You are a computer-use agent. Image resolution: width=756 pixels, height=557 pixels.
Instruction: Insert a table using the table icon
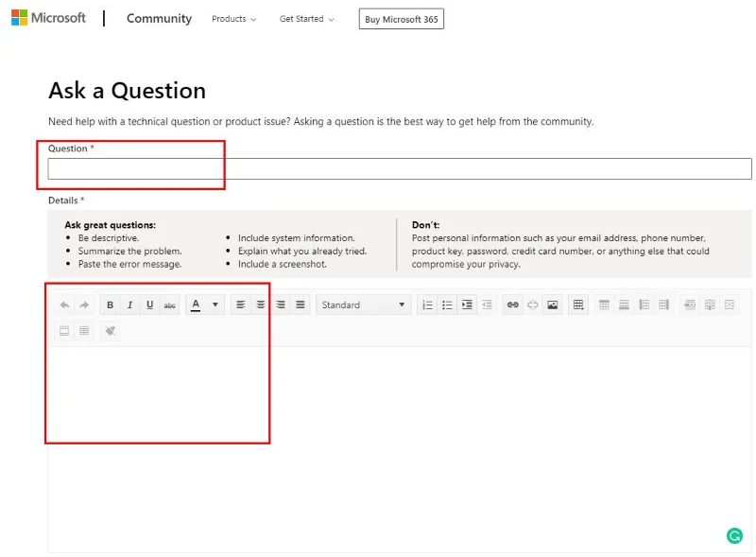pos(577,304)
